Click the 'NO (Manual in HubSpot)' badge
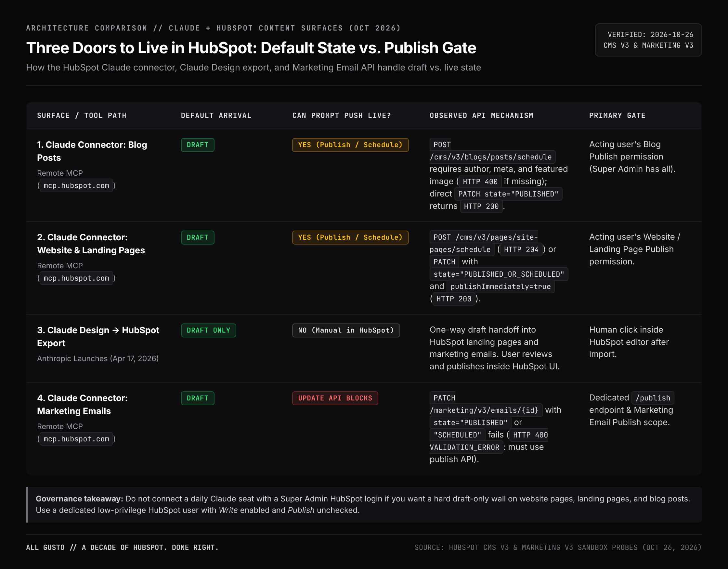 tap(346, 331)
